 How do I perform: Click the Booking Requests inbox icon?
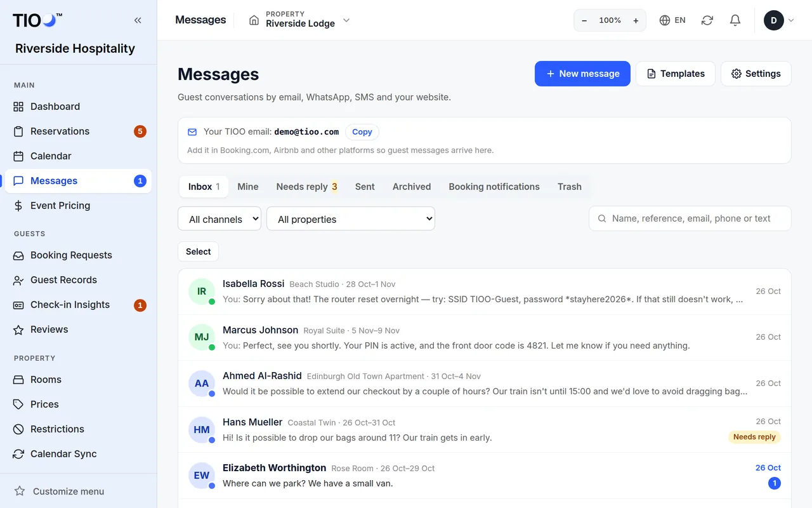coord(18,255)
